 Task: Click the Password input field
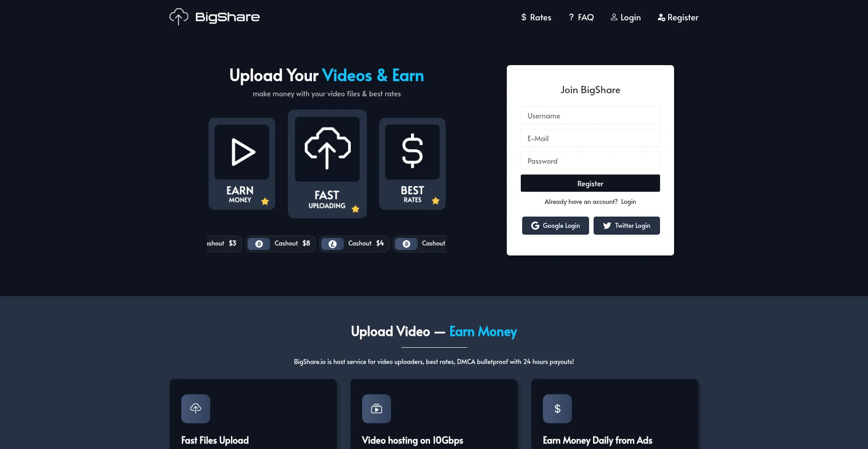[590, 161]
